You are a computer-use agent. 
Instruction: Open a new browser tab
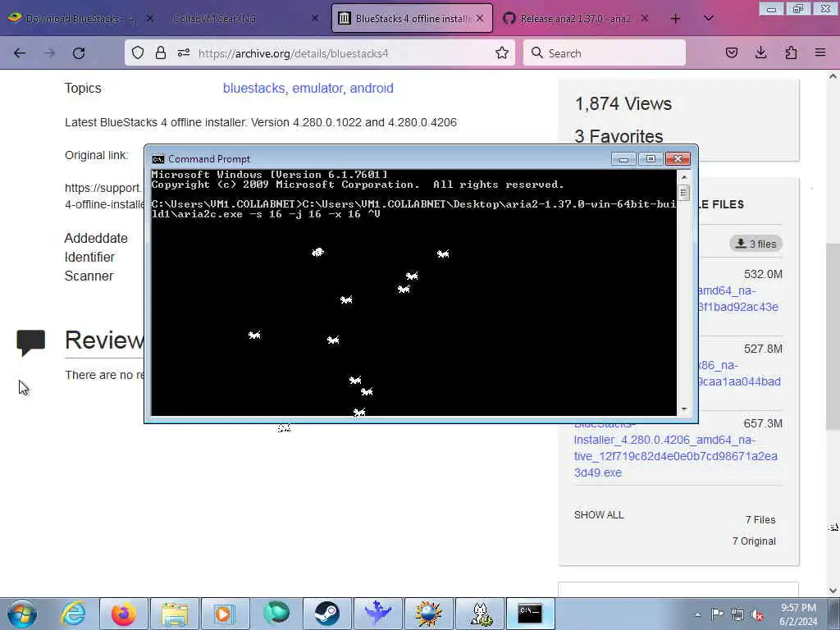pos(676,19)
